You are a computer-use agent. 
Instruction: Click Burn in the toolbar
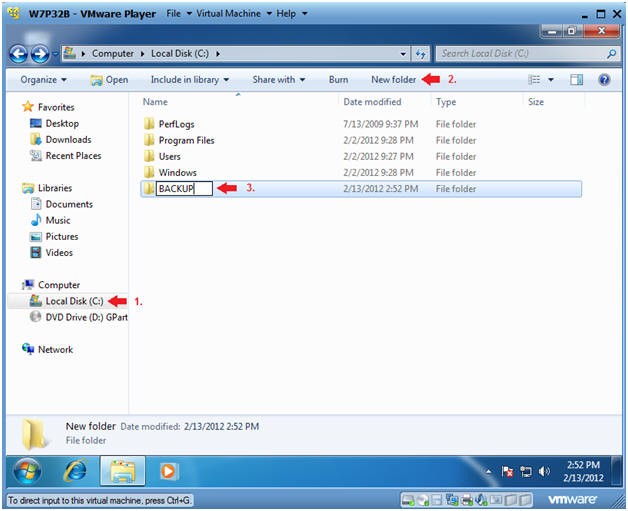click(338, 80)
